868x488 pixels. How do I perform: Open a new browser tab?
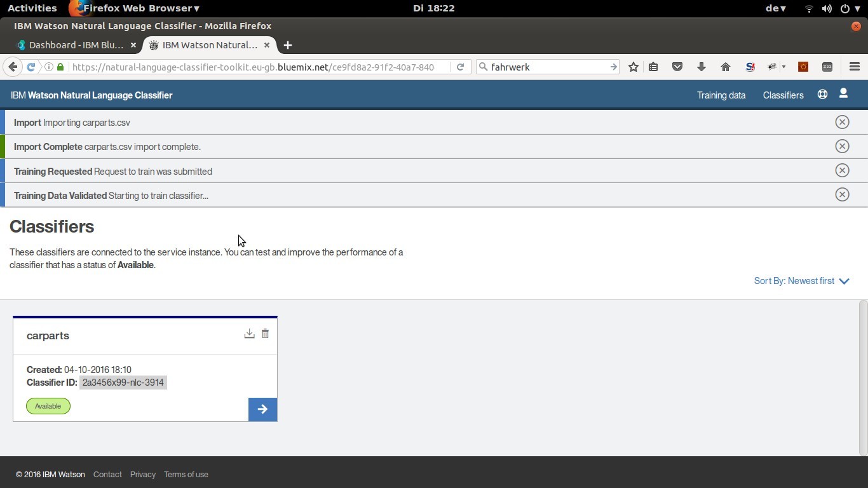pos(288,45)
